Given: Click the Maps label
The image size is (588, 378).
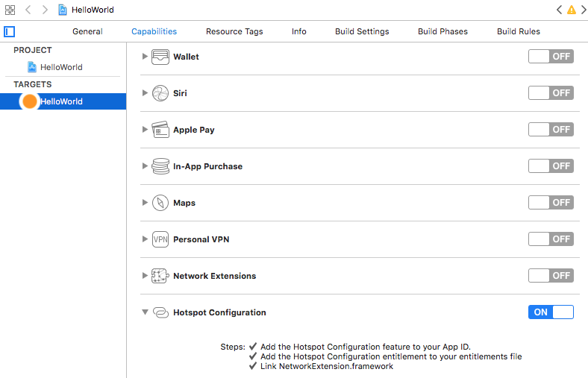Looking at the screenshot, I should [184, 203].
